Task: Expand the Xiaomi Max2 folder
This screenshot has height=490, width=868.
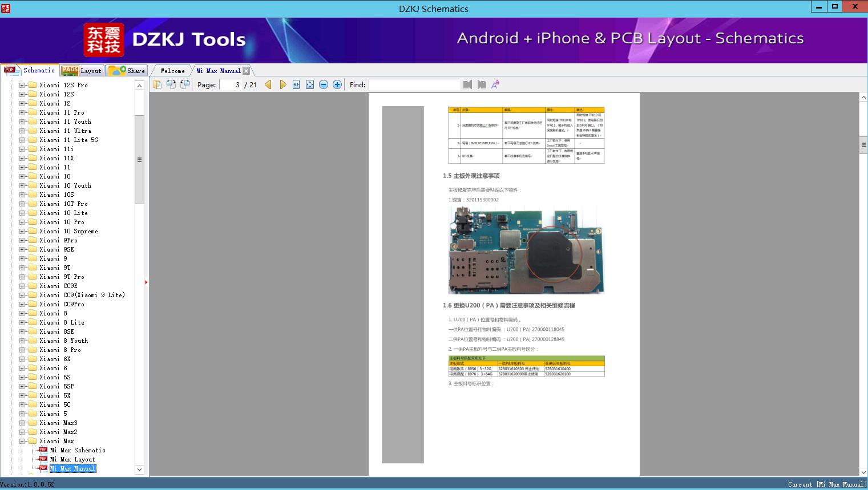Action: click(22, 432)
